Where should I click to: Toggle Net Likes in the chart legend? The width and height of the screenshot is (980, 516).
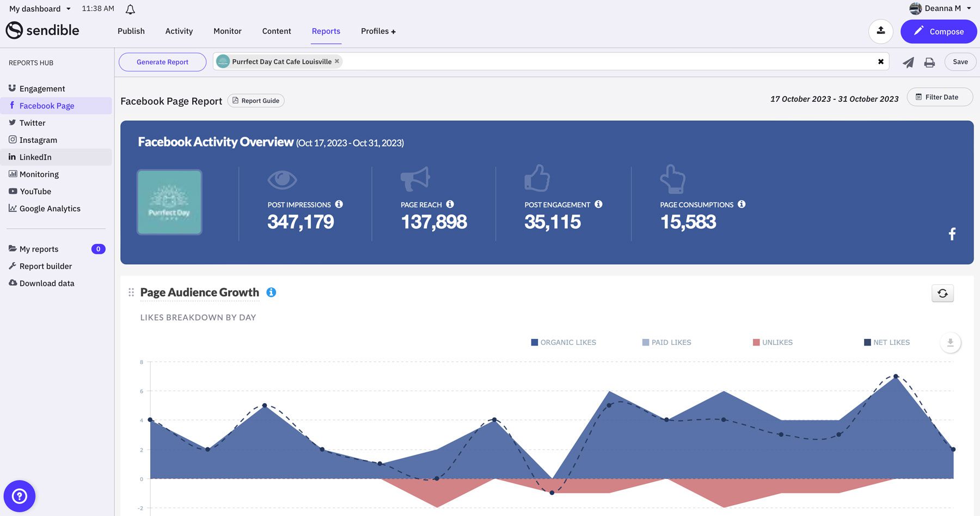[886, 342]
